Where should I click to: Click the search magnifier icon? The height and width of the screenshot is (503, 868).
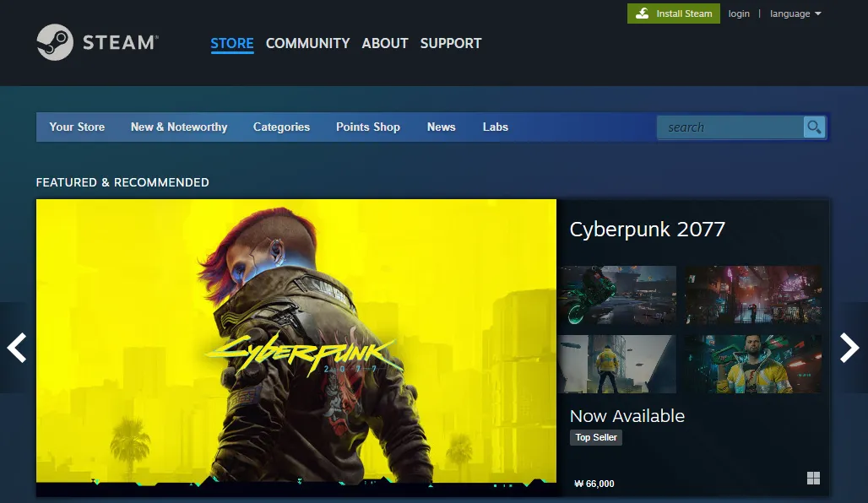pyautogui.click(x=814, y=127)
